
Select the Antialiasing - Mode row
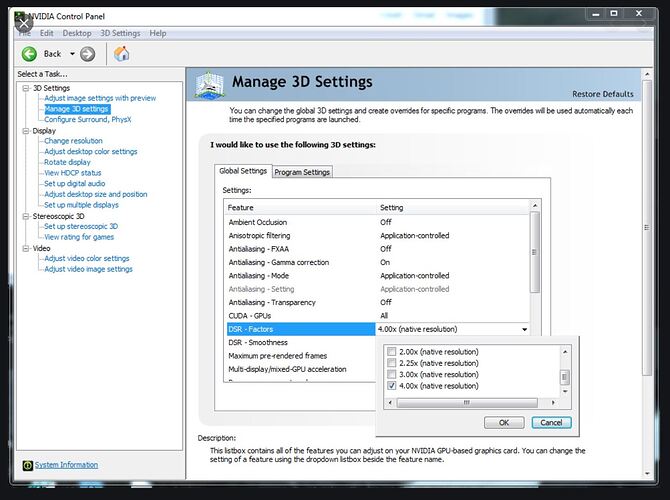[376, 276]
